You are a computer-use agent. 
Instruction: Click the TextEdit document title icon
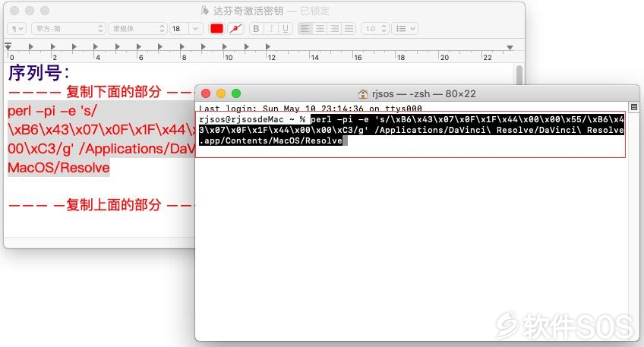(204, 11)
